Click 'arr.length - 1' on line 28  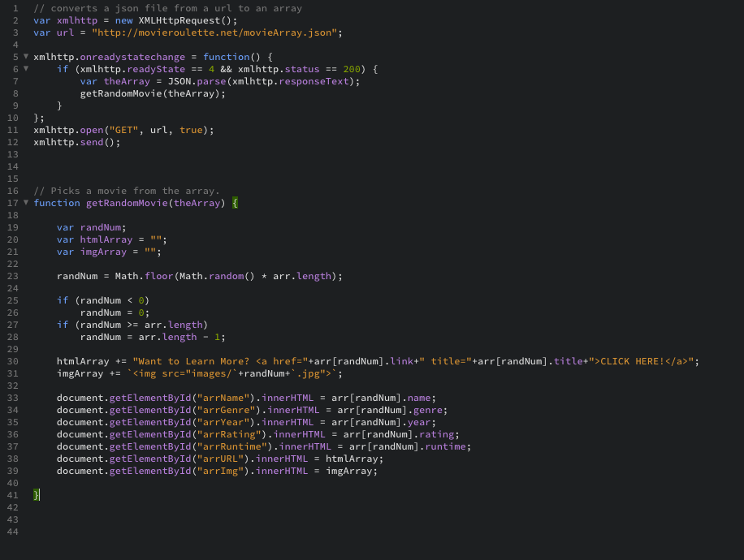coord(180,337)
